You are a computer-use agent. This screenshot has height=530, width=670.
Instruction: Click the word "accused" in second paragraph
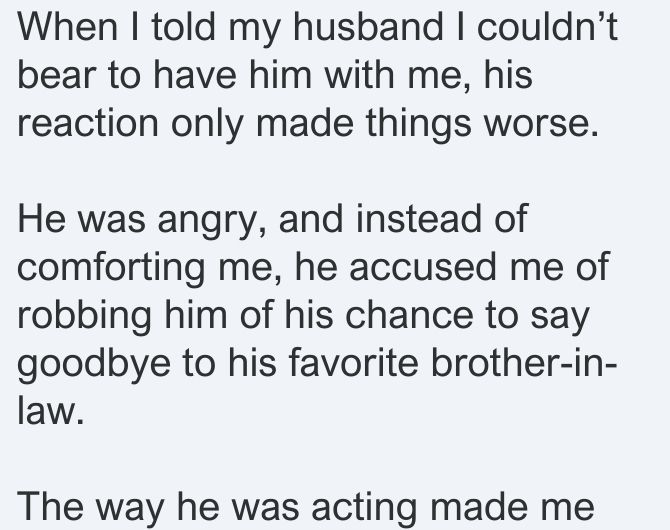423,267
